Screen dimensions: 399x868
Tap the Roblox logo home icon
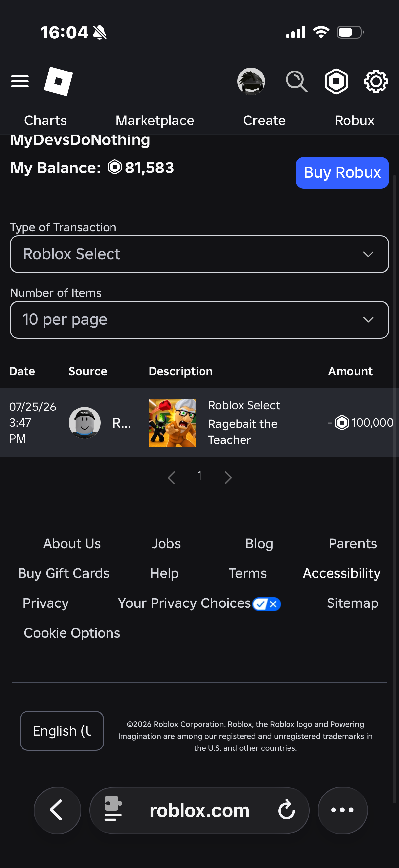pyautogui.click(x=58, y=81)
